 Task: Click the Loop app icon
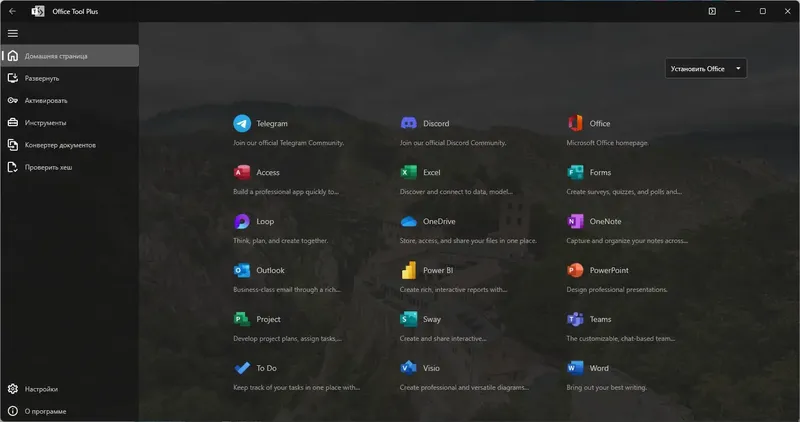click(242, 221)
